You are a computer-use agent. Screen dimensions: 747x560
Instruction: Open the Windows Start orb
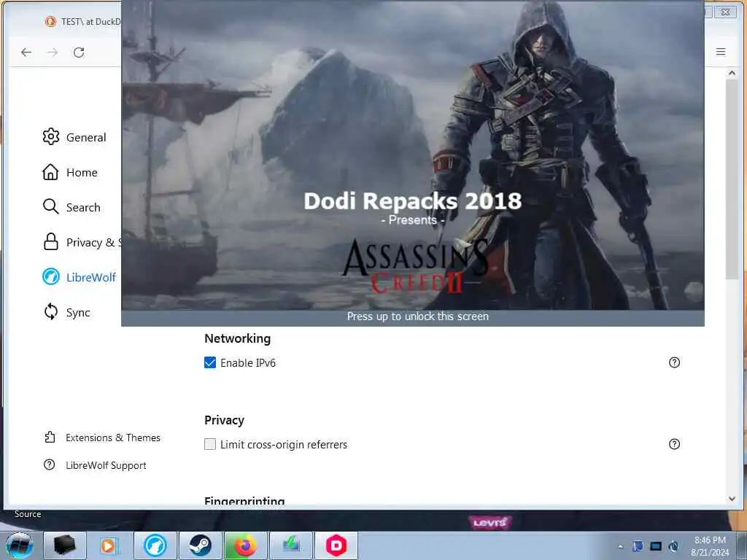coord(20,545)
